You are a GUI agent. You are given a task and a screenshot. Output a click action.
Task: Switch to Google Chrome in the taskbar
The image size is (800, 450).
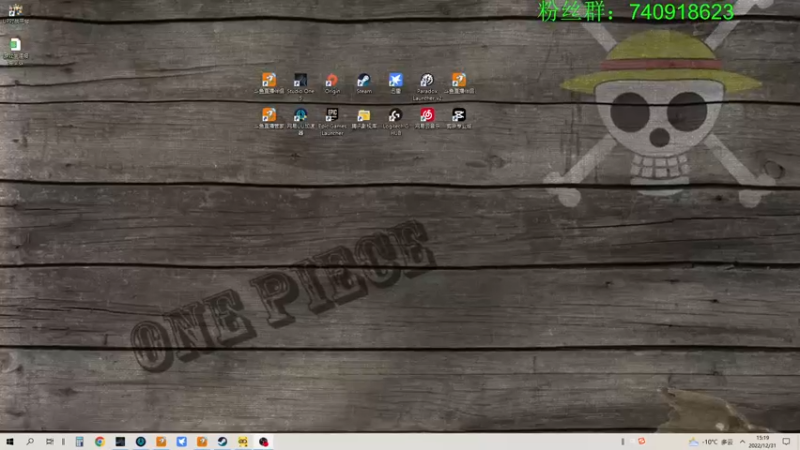[x=100, y=441]
